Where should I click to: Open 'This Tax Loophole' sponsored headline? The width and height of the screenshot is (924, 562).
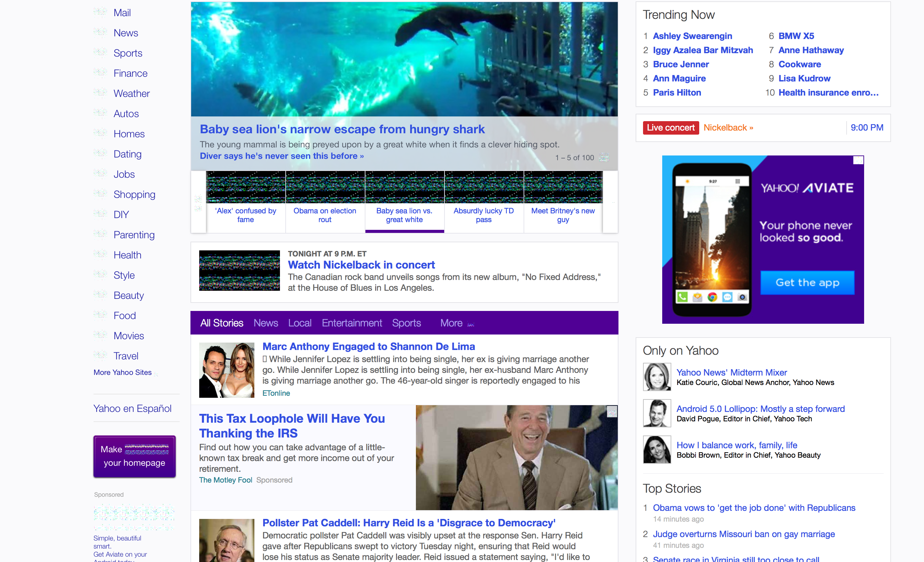(x=292, y=426)
